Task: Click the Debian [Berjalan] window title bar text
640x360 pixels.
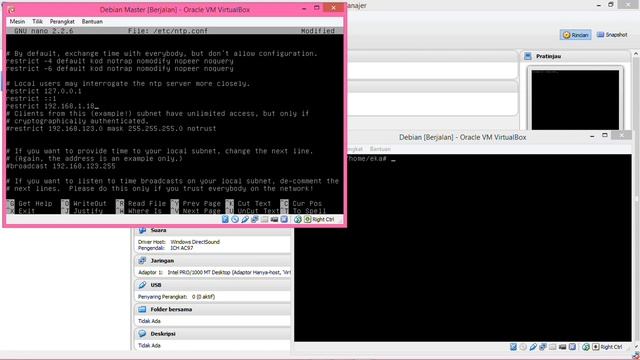Action: [462, 137]
